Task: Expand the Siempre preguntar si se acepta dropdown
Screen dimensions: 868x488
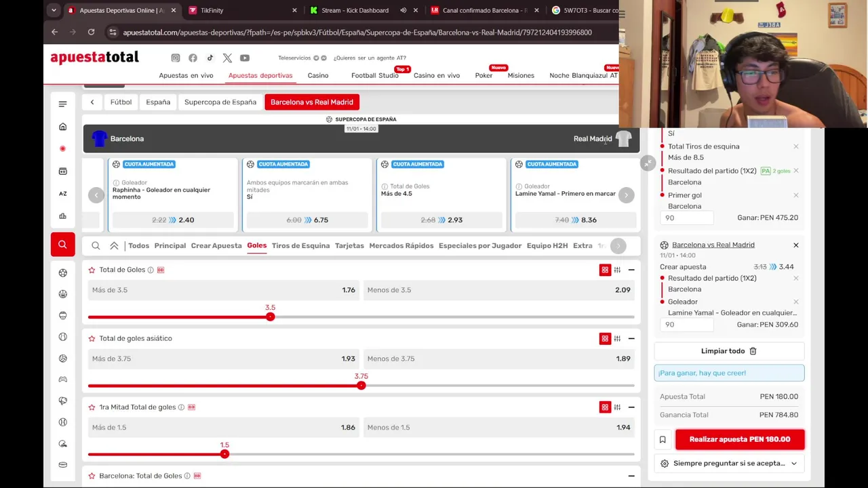Action: 729,464
